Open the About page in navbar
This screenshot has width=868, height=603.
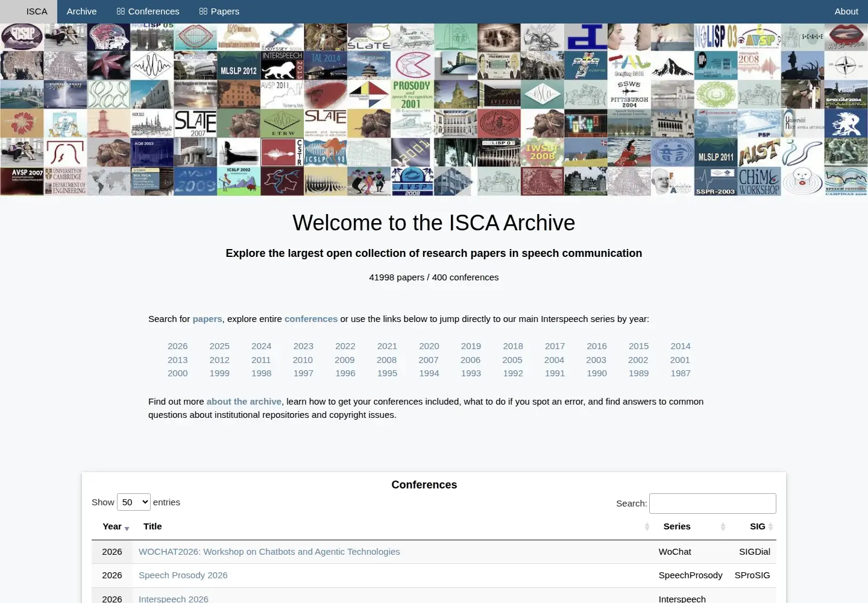coord(846,11)
